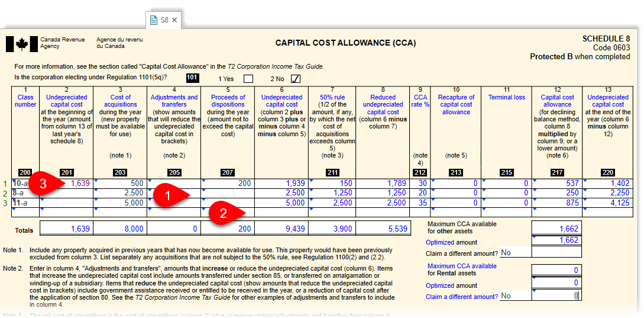Check the 1 Yes election checkbox
The height and width of the screenshot is (318, 644).
[248, 79]
